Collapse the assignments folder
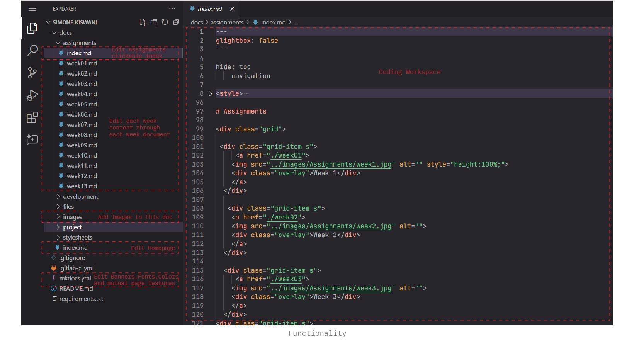 [79, 43]
